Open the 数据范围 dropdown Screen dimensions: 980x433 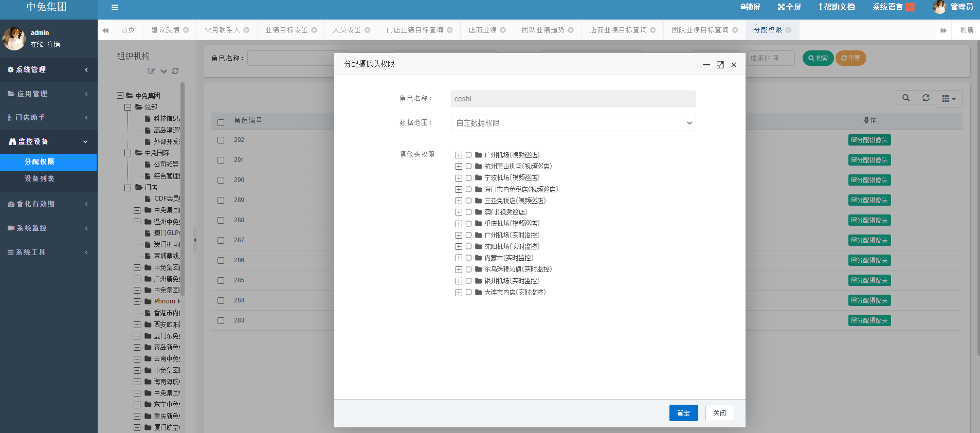[x=573, y=123]
